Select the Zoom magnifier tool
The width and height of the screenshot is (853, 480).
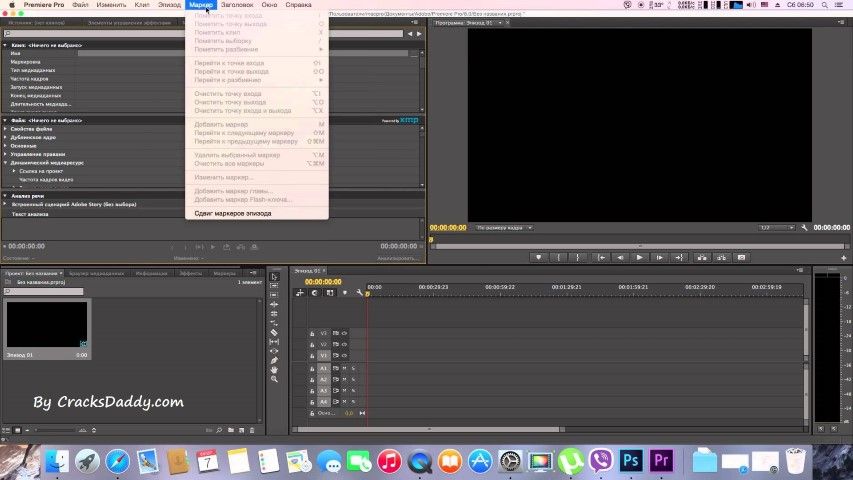[x=274, y=379]
